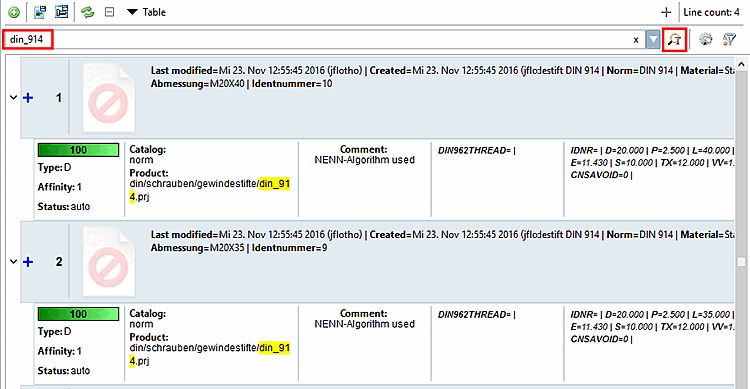Click the green add circle icon

pos(14,12)
